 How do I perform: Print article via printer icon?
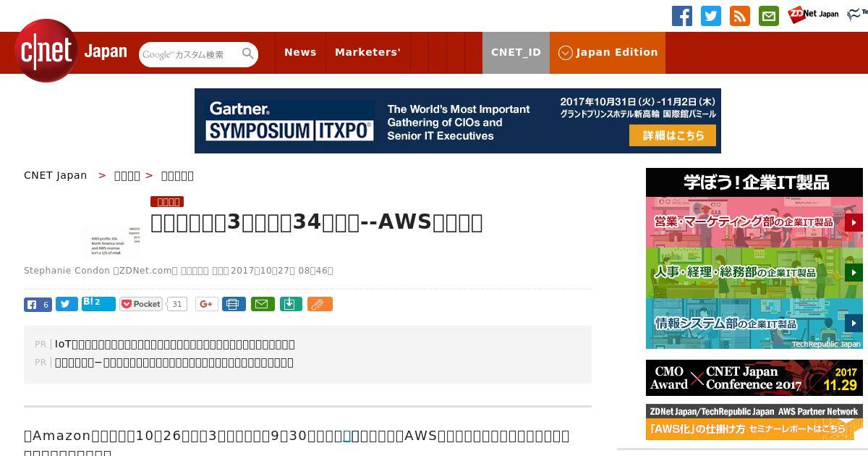click(234, 305)
